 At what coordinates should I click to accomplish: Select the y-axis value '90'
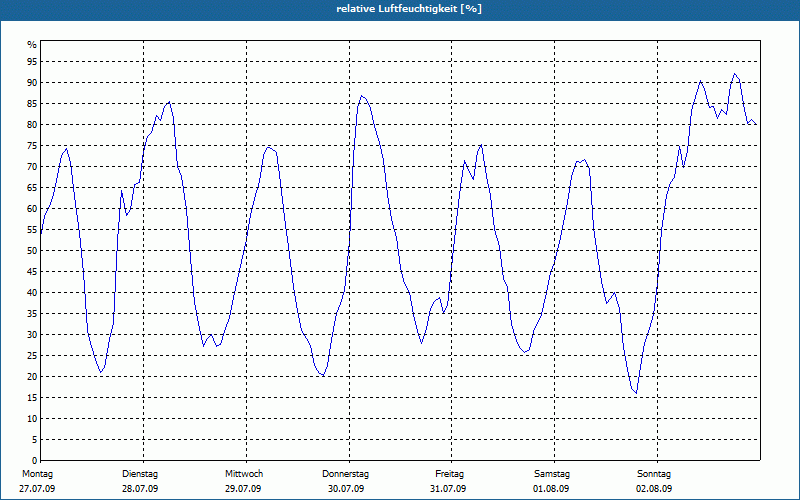click(32, 83)
